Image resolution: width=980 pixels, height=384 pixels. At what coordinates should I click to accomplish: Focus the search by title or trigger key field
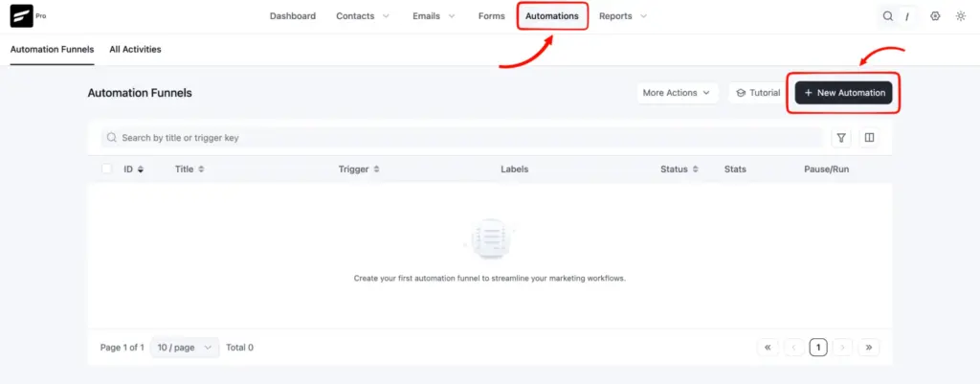462,138
